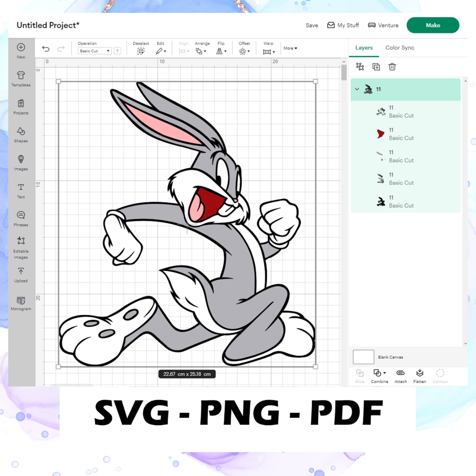The height and width of the screenshot is (476, 476).
Task: Click the bottom-right resize handle
Action: click(x=315, y=367)
